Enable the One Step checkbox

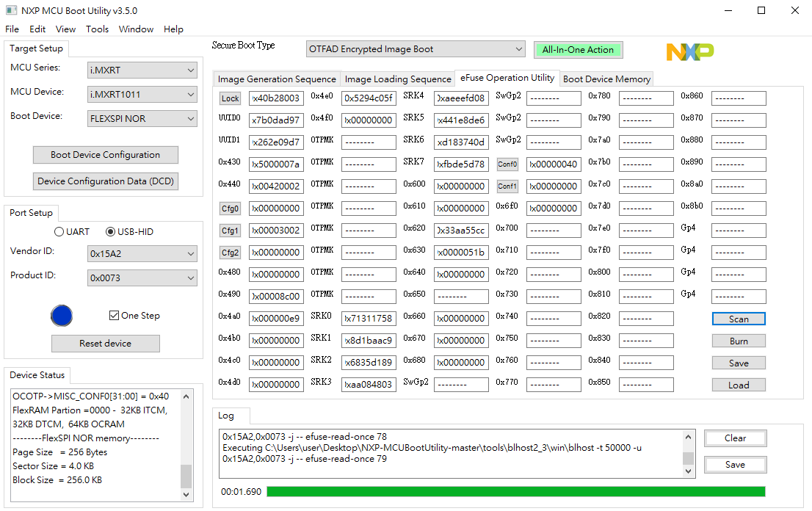[x=114, y=315]
